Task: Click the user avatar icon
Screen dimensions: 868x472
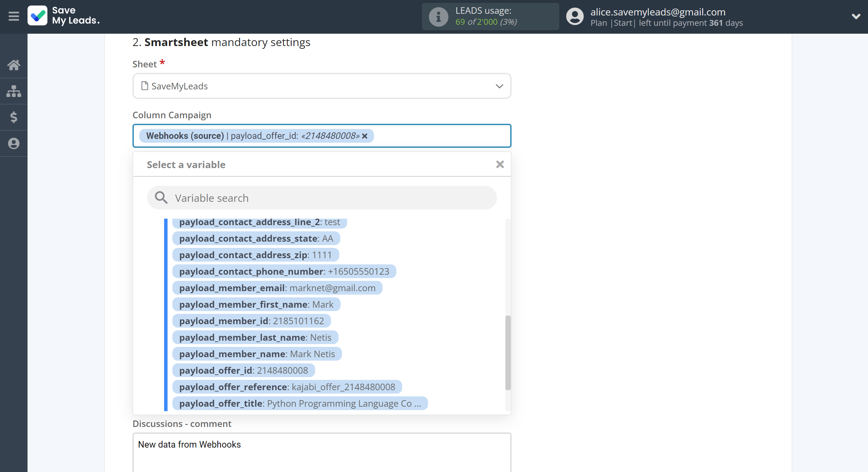Action: pos(575,17)
